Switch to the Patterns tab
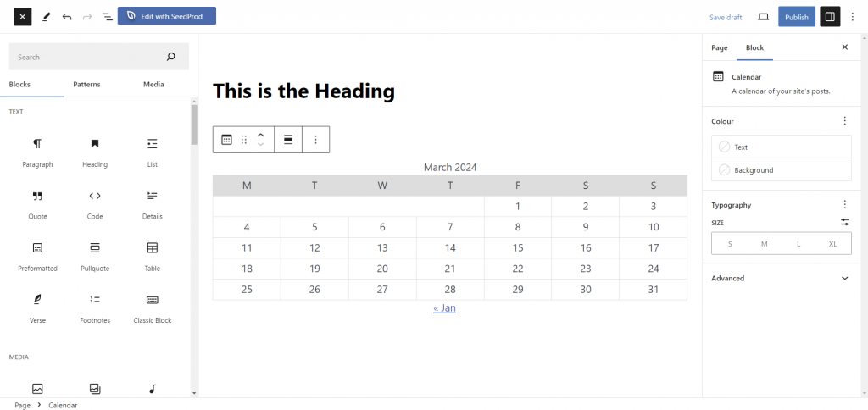868x410 pixels. coord(86,85)
